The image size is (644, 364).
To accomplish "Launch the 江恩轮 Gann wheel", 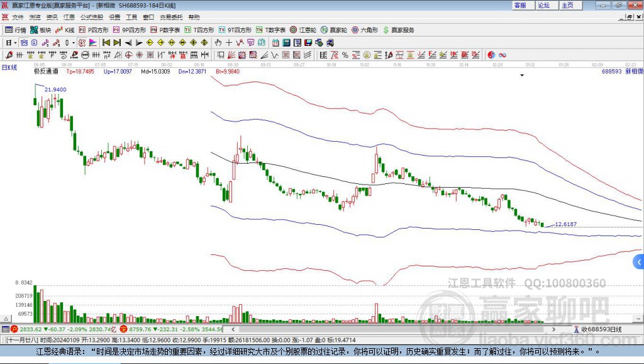I will 303,30.
